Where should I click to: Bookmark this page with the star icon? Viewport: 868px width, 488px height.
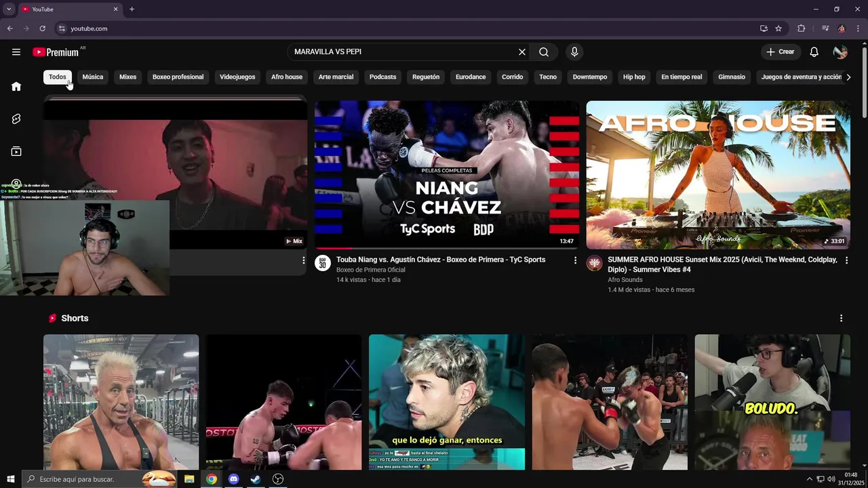click(778, 28)
